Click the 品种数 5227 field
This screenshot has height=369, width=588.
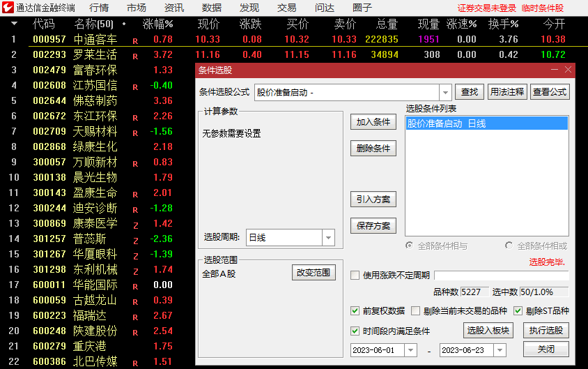(474, 292)
